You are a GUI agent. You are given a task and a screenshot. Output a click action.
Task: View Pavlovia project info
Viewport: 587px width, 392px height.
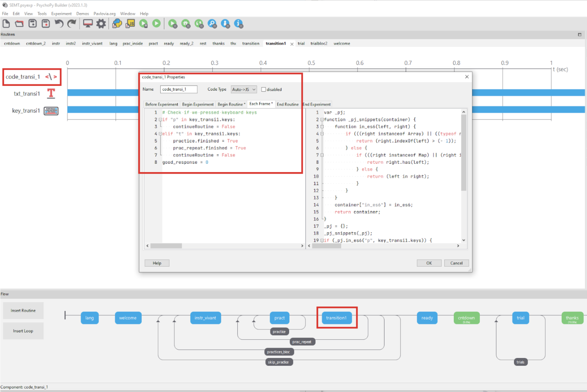click(x=239, y=24)
